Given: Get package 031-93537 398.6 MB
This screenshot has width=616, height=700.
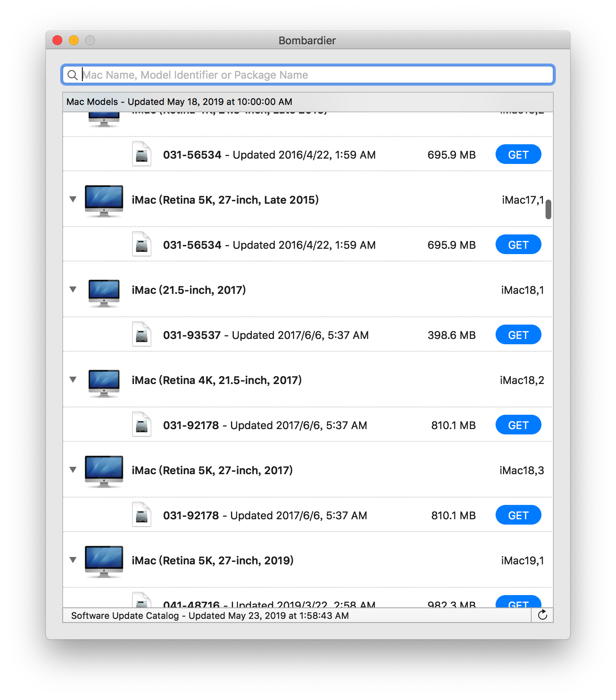Looking at the screenshot, I should (518, 335).
